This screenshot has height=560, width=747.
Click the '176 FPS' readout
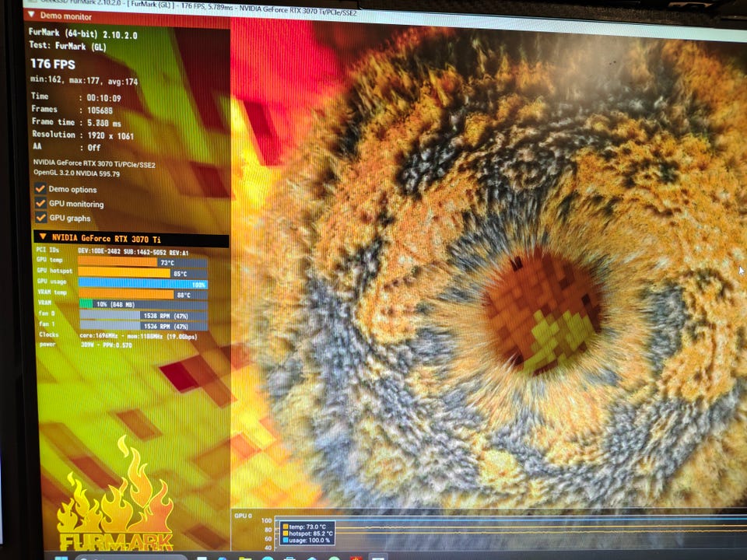coord(53,64)
